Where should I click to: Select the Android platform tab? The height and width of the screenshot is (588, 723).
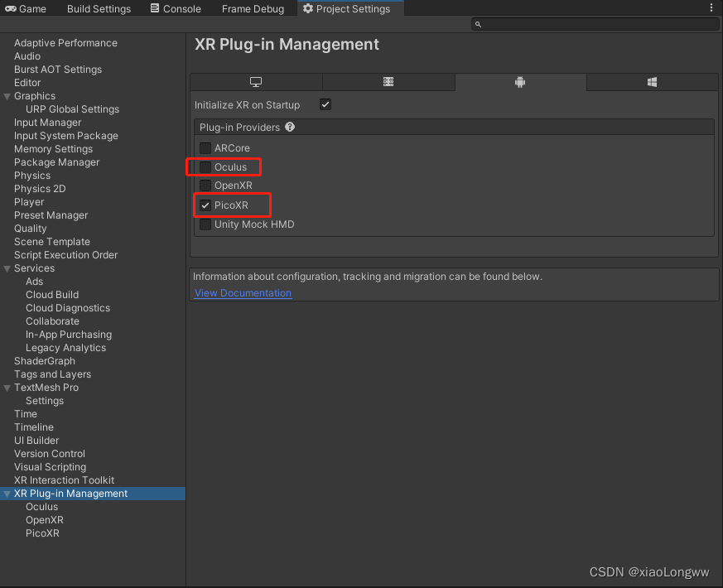[520, 82]
